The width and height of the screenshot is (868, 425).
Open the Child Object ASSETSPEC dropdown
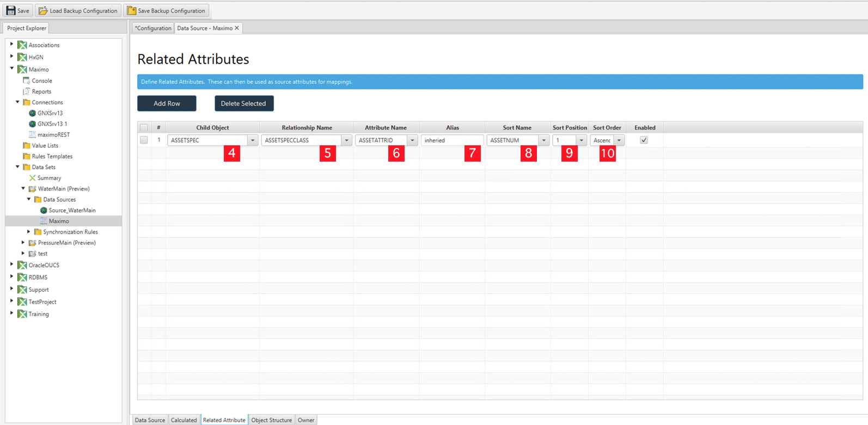[253, 140]
